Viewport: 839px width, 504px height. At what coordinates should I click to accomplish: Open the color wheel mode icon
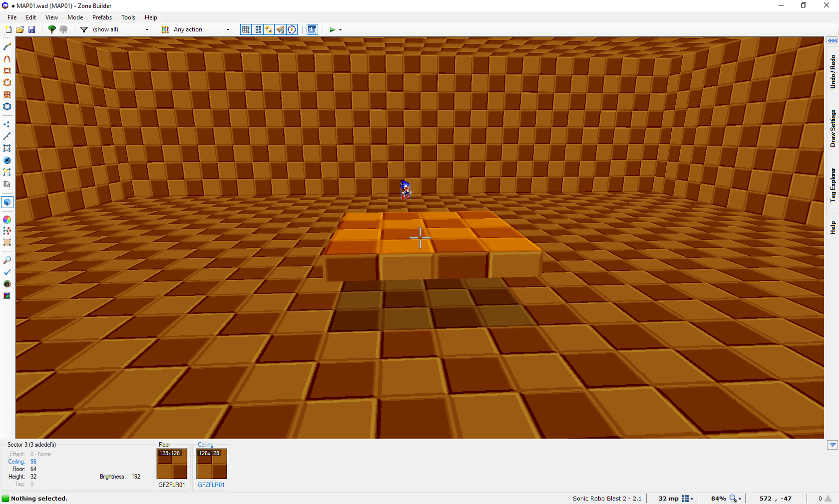click(7, 220)
